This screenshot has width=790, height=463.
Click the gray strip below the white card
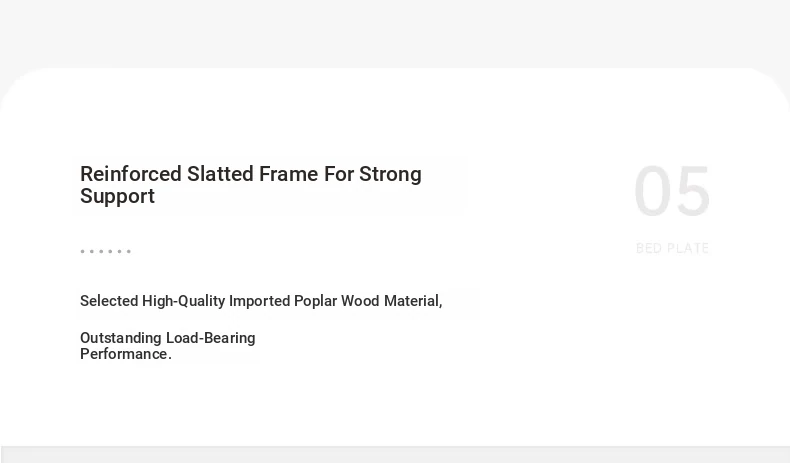(x=395, y=454)
